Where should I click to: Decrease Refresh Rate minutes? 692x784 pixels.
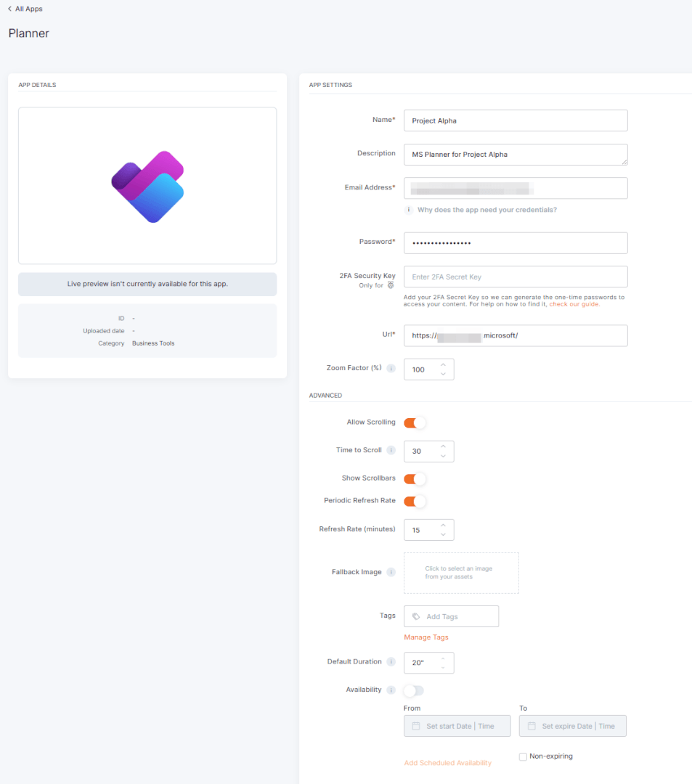[x=443, y=535]
